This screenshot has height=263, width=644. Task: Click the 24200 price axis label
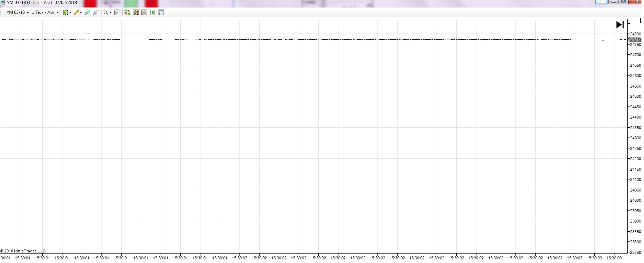point(636,159)
